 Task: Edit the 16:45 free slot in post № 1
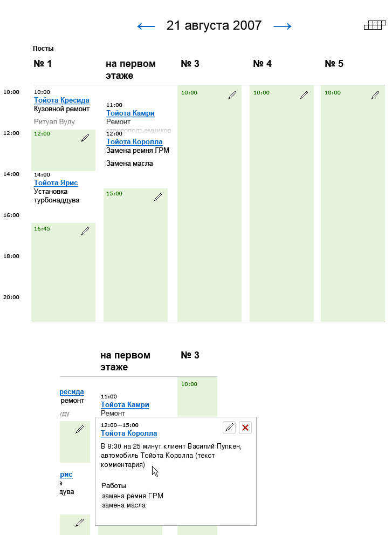[x=85, y=231]
